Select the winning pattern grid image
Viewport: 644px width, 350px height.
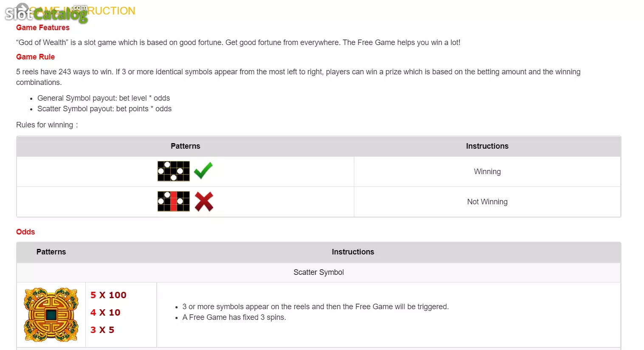(x=174, y=171)
